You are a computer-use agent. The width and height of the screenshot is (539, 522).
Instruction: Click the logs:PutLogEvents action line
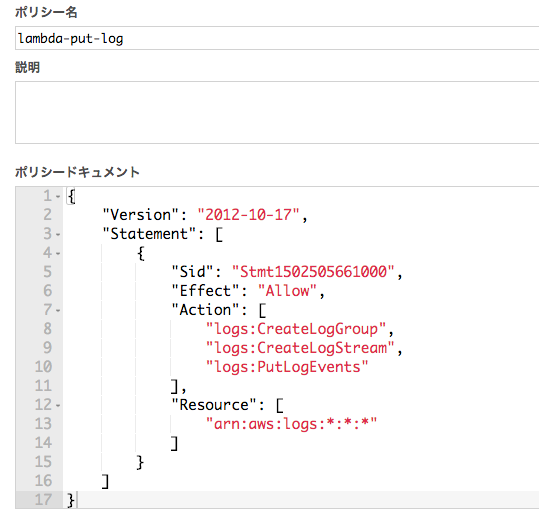click(x=287, y=367)
